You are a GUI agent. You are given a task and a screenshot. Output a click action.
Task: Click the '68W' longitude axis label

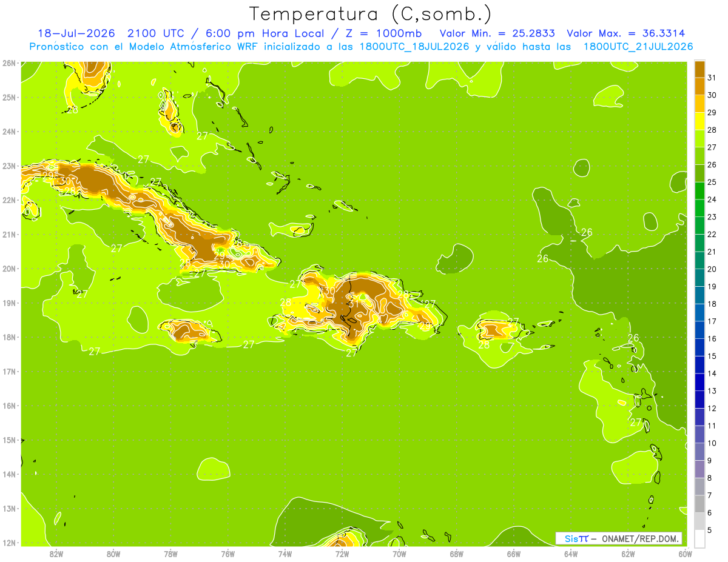point(457,554)
